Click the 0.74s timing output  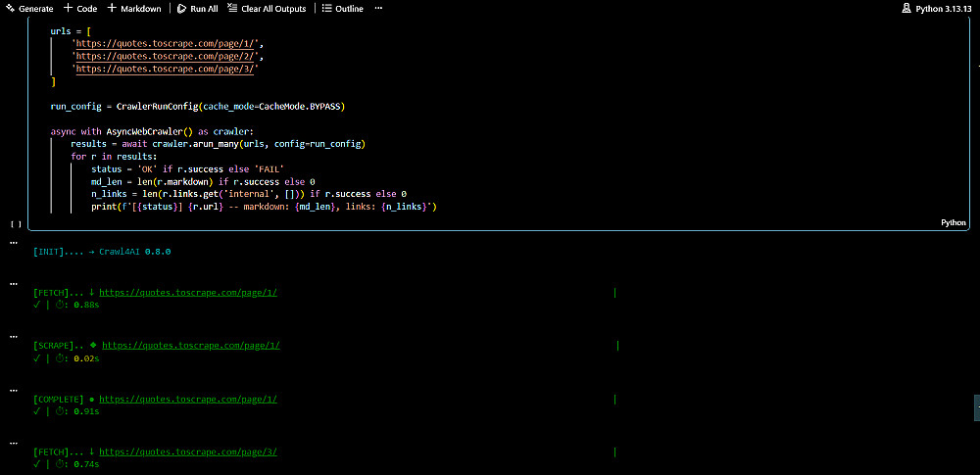[x=87, y=464]
